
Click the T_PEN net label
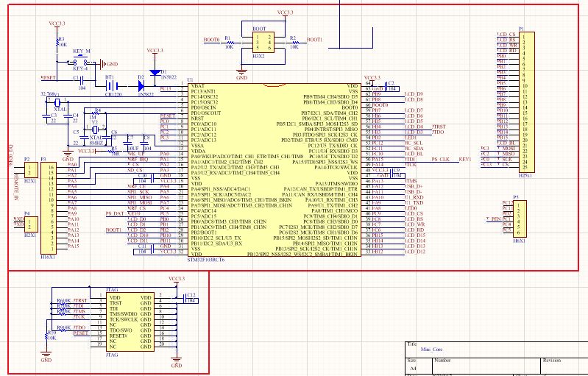(494, 219)
